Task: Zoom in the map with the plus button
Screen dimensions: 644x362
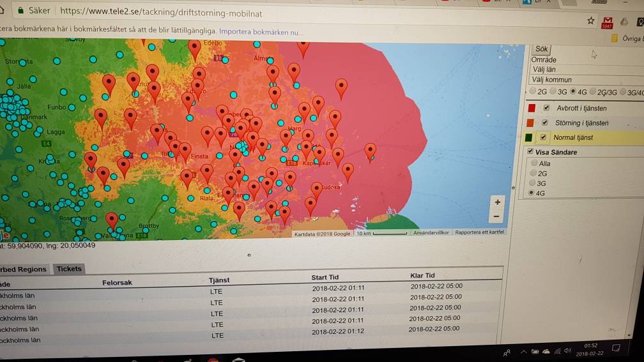Action: [497, 202]
